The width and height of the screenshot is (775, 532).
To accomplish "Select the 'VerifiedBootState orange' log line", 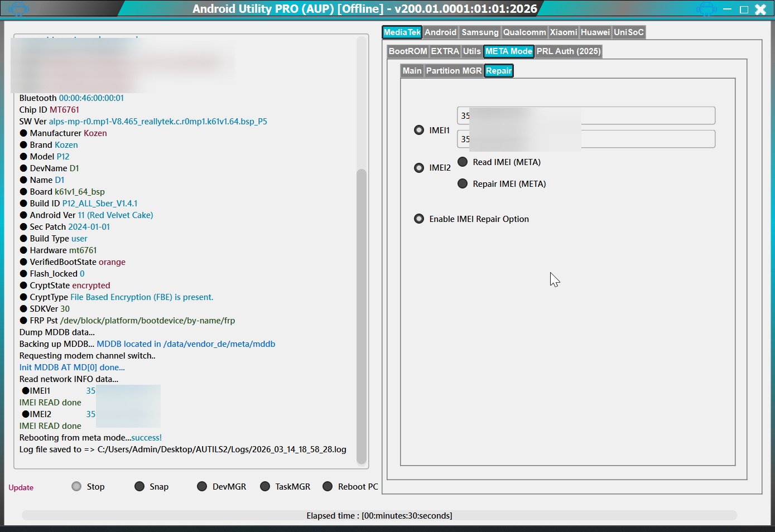I will click(73, 262).
